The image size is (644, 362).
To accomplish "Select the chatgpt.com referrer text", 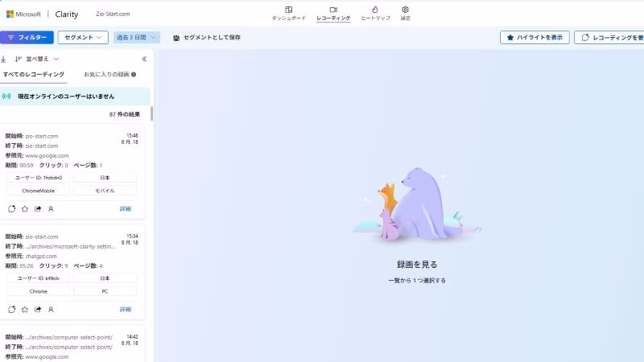I will pyautogui.click(x=41, y=256).
